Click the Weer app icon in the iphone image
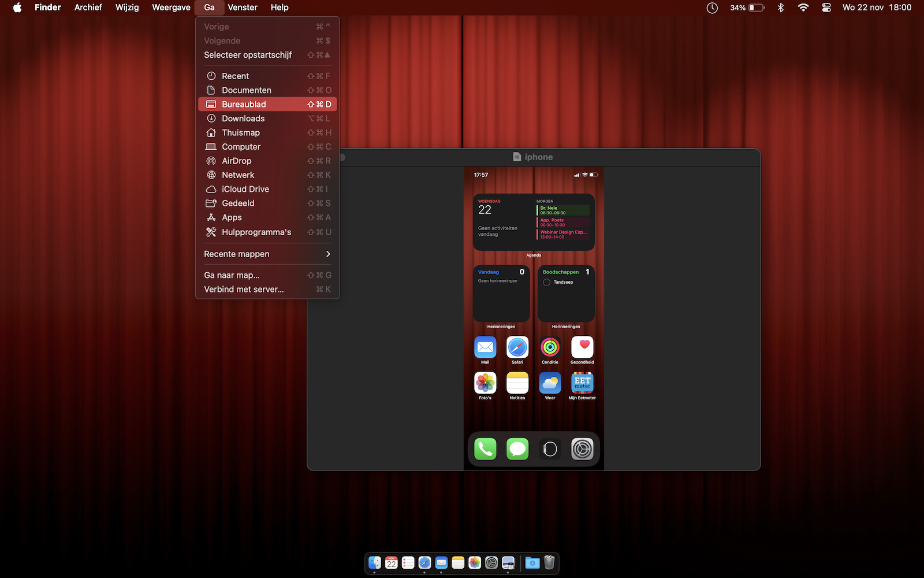 click(550, 383)
